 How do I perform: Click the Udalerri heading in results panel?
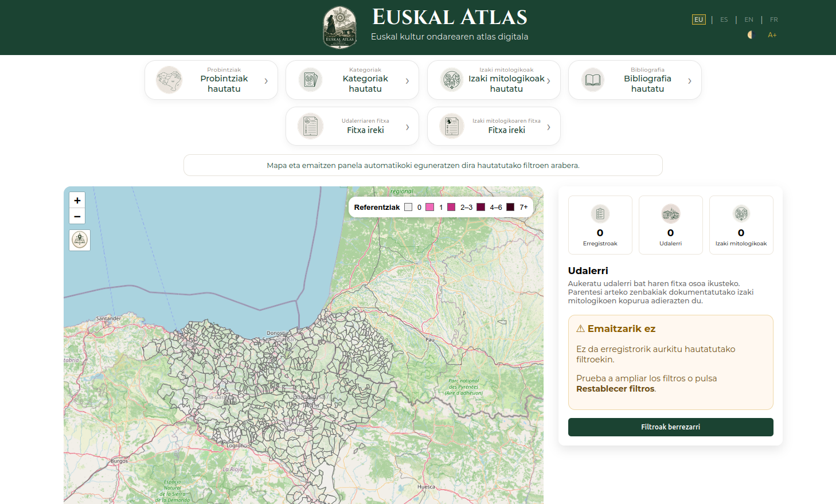pos(588,271)
